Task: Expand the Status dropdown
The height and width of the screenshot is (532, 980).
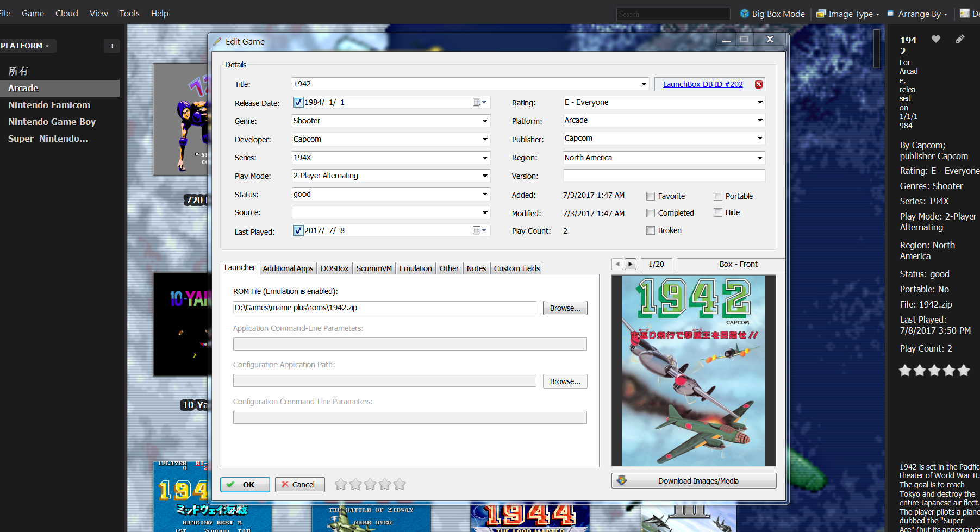Action: click(x=485, y=194)
